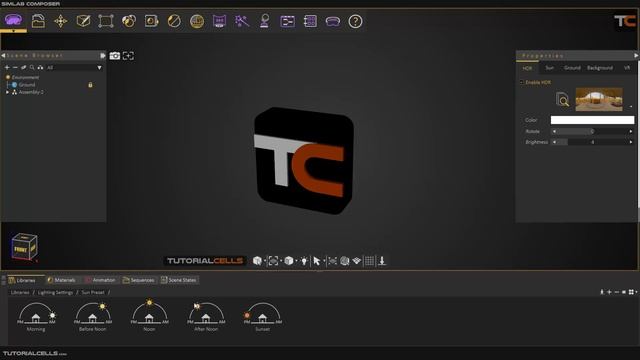The width and height of the screenshot is (640, 360).
Task: Click the circular slash texture-baking icon
Action: click(174, 21)
